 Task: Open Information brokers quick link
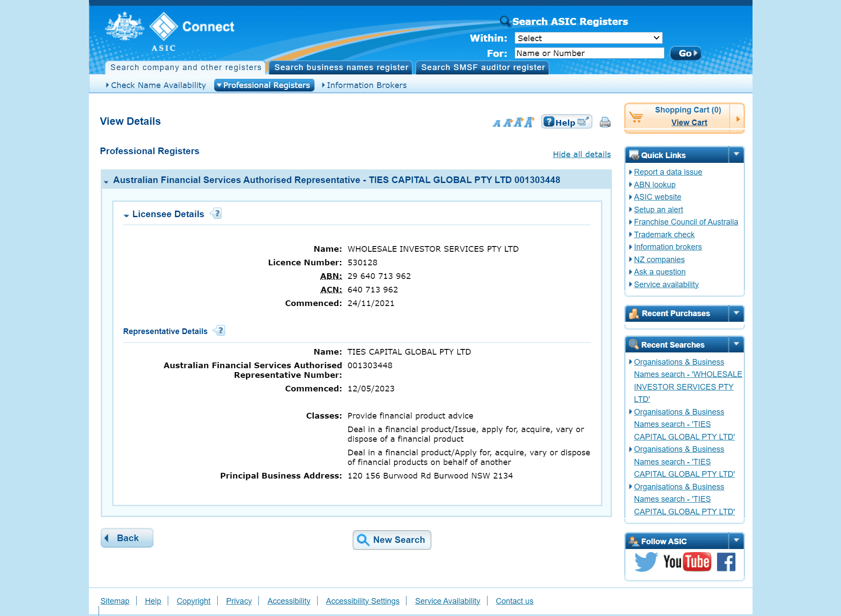click(668, 247)
